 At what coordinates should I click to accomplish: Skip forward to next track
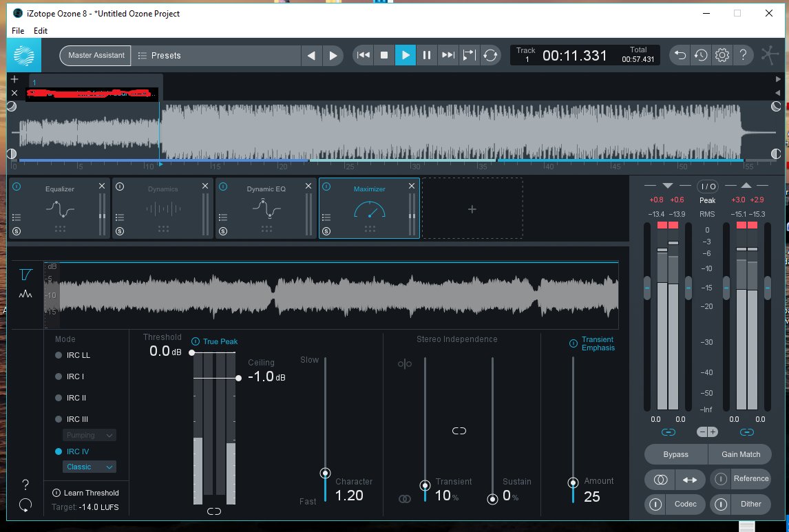[448, 55]
